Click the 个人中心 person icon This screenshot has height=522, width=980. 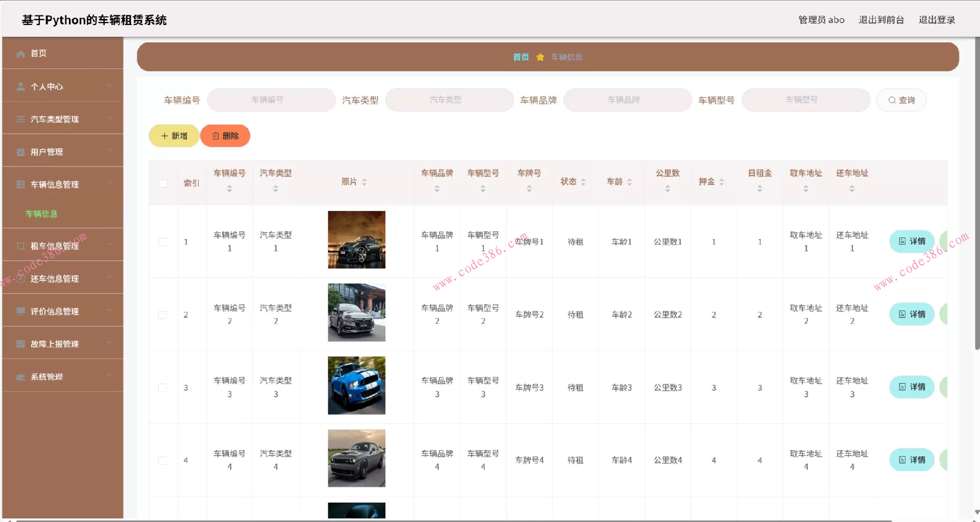click(x=20, y=86)
